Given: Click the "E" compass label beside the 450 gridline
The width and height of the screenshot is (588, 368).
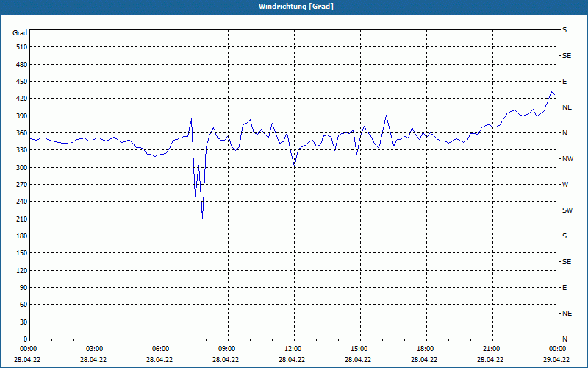Looking at the screenshot, I should pos(564,82).
